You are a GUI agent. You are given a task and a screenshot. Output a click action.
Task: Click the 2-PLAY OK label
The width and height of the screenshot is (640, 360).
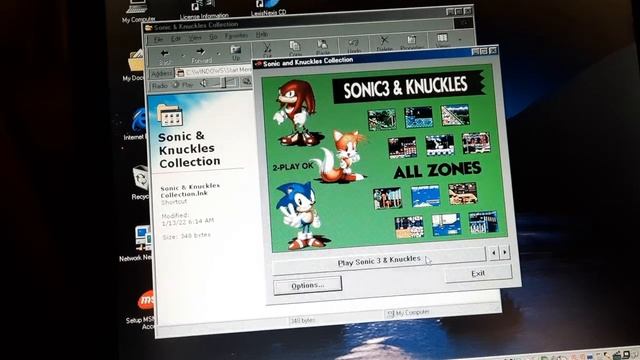(293, 167)
